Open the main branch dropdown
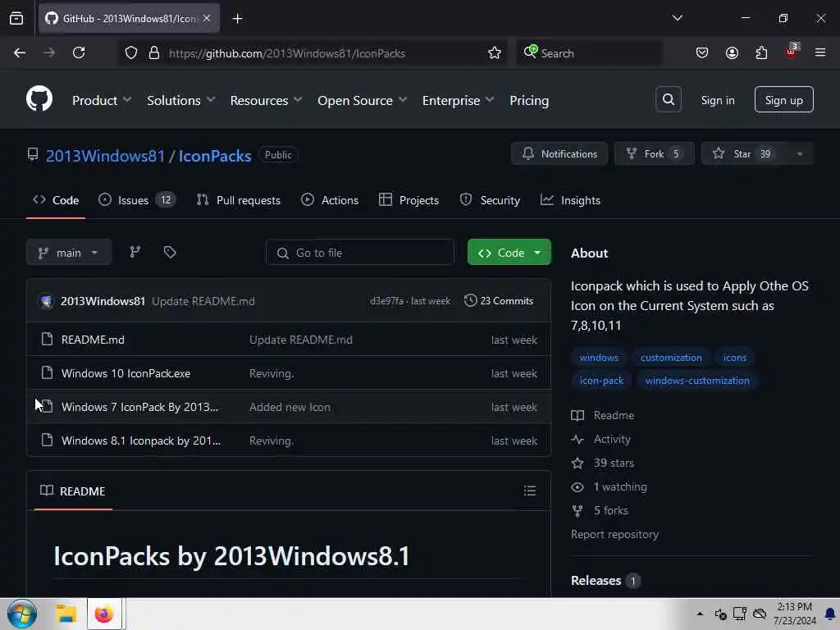This screenshot has height=630, width=840. click(x=69, y=253)
